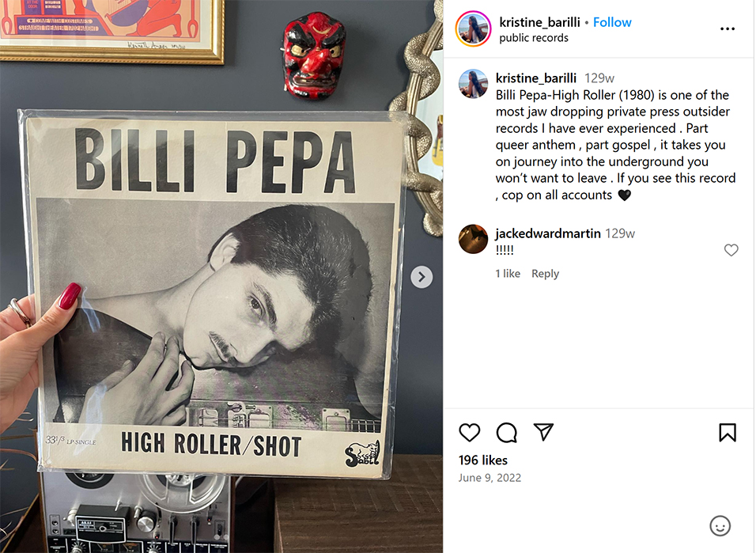The image size is (756, 553).
Task: Click jackedwardmartin's profile avatar
Action: pyautogui.click(x=474, y=239)
